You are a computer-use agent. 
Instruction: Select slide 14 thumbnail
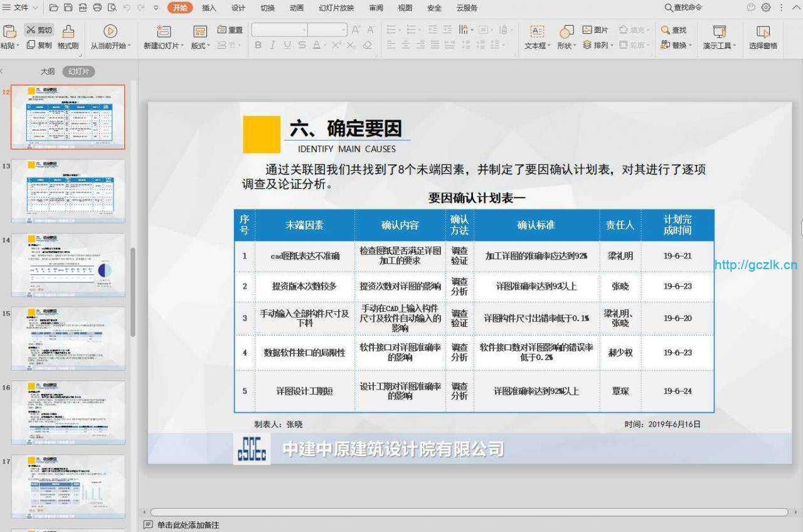pyautogui.click(x=68, y=265)
